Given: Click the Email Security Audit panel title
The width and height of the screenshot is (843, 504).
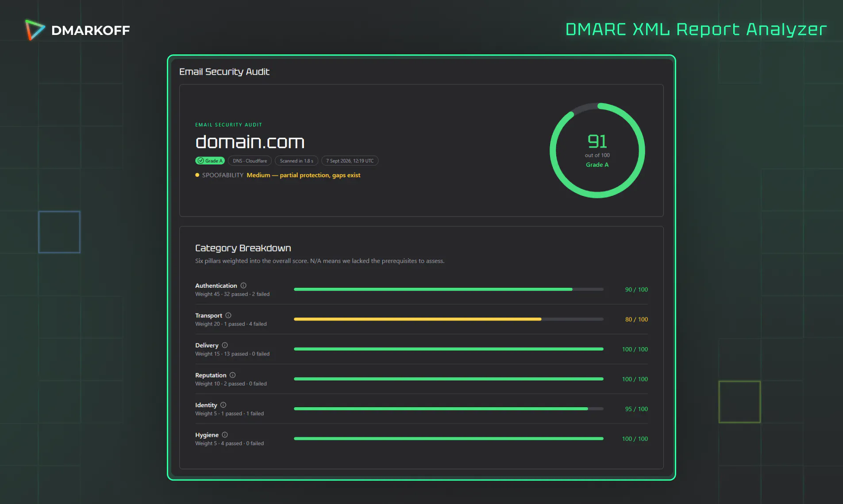Looking at the screenshot, I should tap(224, 72).
